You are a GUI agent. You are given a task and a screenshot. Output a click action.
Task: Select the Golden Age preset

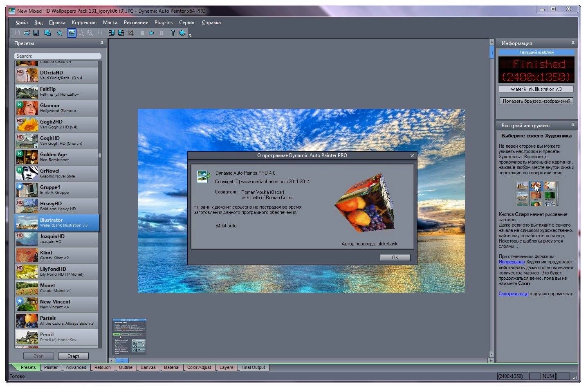click(56, 157)
